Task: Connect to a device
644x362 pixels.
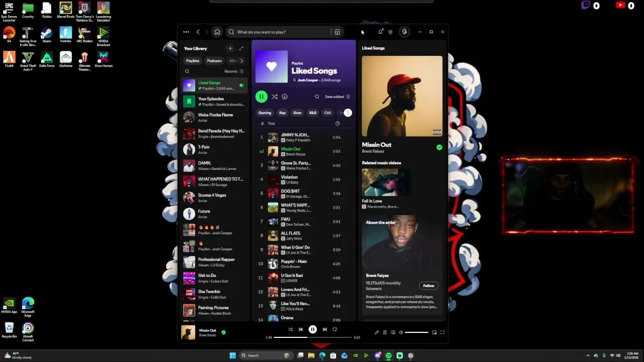Action: 393,332
